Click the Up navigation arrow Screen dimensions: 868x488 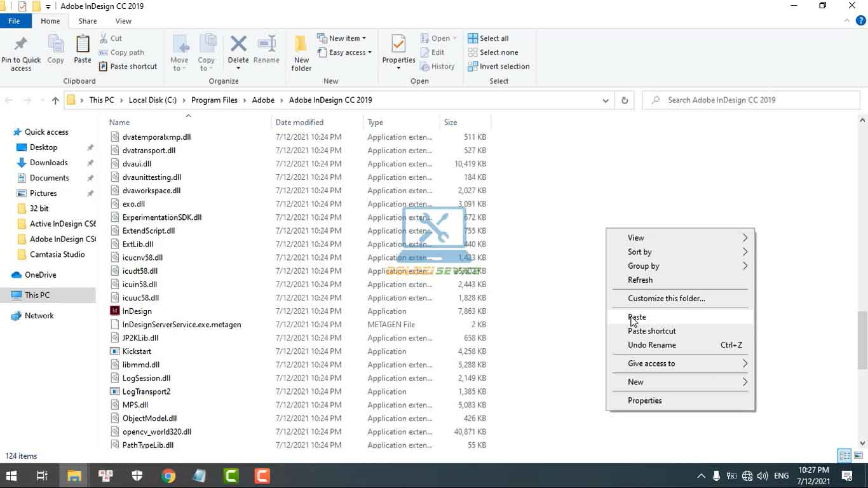click(x=55, y=100)
